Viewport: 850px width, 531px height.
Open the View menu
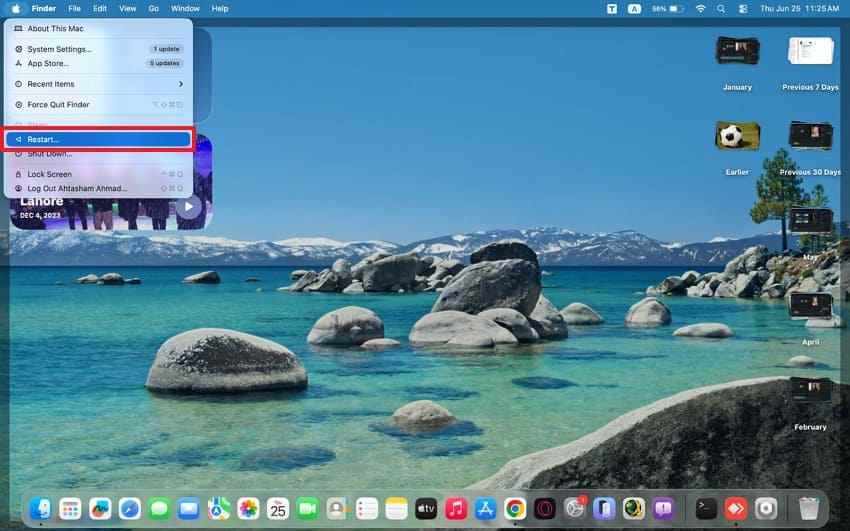(x=127, y=9)
